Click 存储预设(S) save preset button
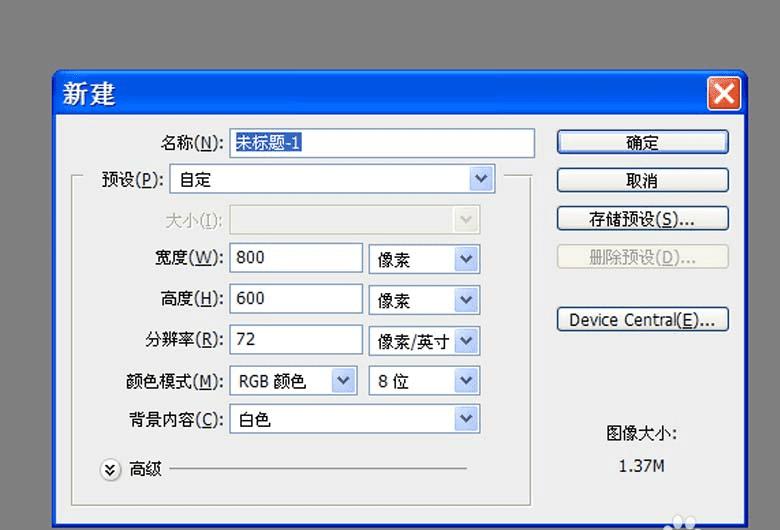 click(x=642, y=218)
